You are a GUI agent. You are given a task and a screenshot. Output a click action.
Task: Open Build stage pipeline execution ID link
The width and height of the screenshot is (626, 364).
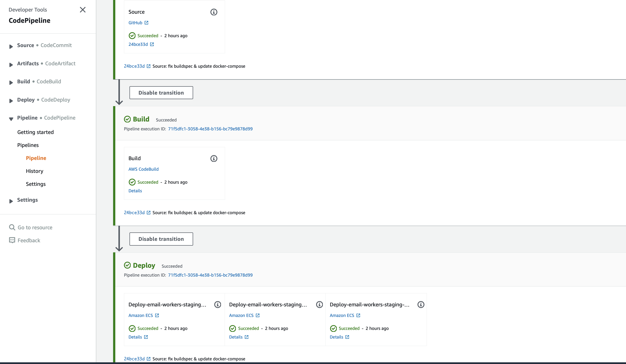pyautogui.click(x=210, y=129)
